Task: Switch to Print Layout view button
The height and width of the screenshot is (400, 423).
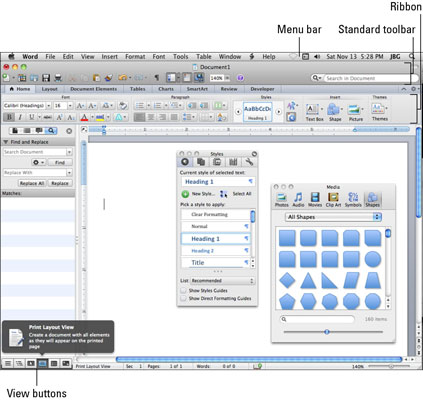Action: (x=42, y=363)
